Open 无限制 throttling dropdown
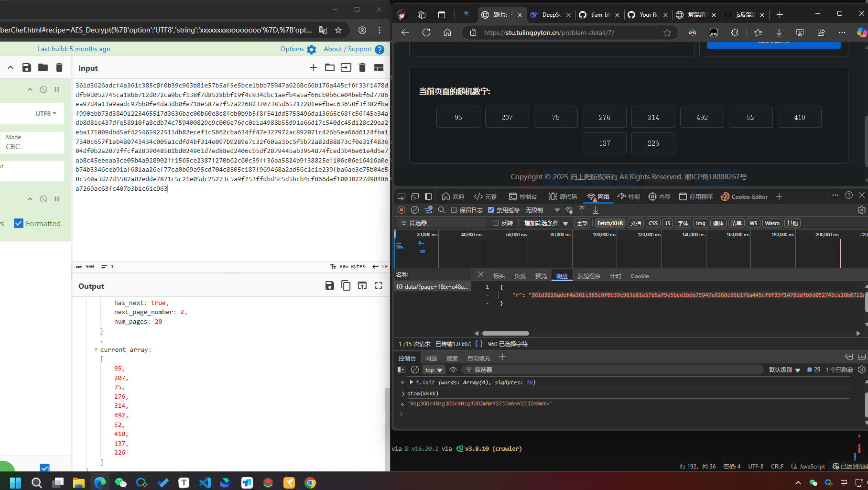 click(542, 210)
